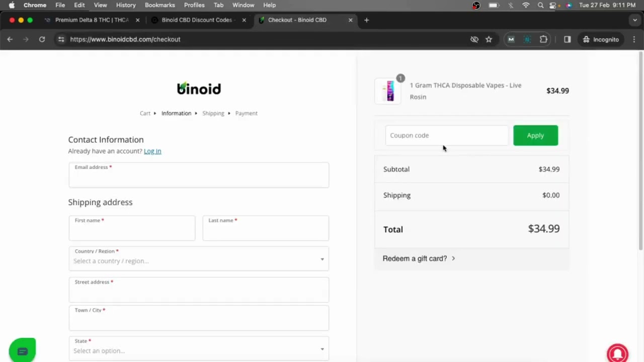Click the Payment breadcrumb step

(x=246, y=113)
